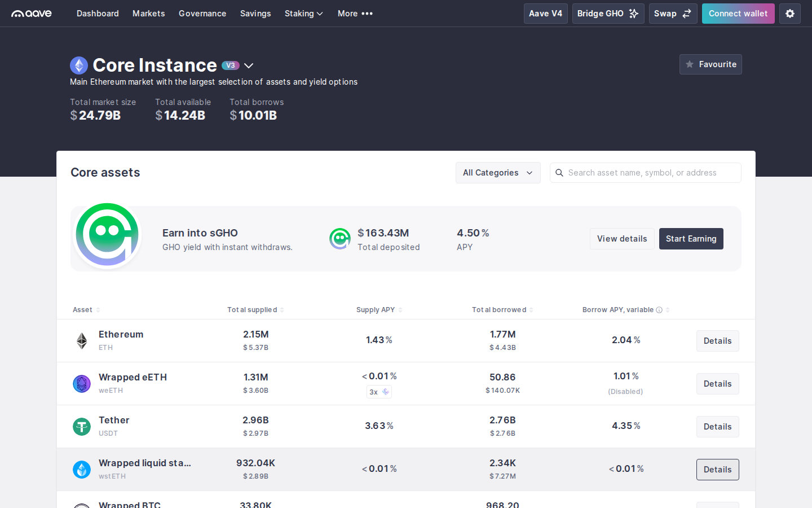Click the Tether asset name
The image size is (812, 508).
click(x=114, y=420)
